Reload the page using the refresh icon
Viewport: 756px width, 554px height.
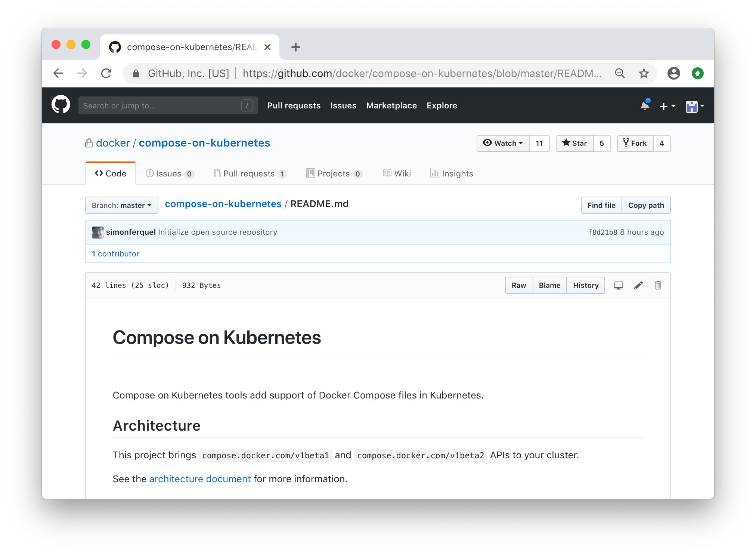point(106,73)
